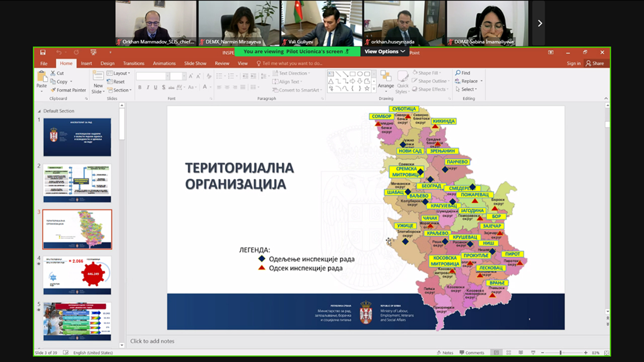Open the Transitions ribbon tab
This screenshot has width=644, height=362.
pyautogui.click(x=133, y=63)
